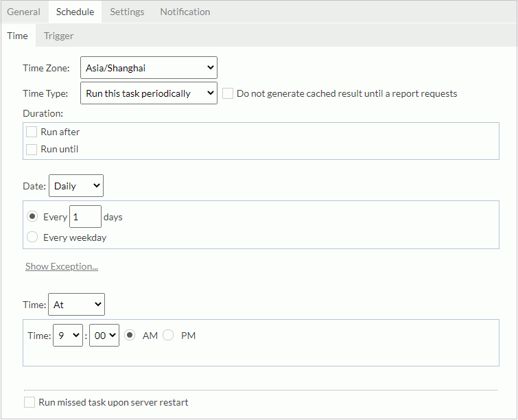Expand the Time 'At' dropdown
The height and width of the screenshot is (420, 518).
(x=76, y=304)
